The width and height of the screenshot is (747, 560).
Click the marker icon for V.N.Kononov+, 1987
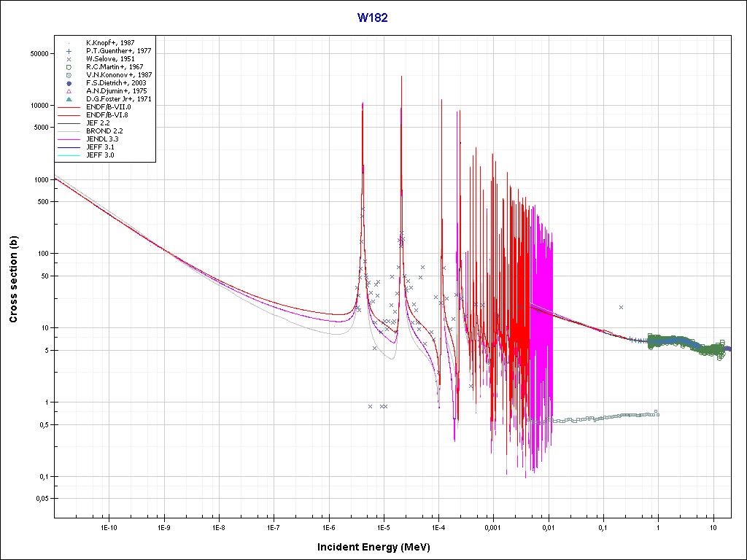coord(69,75)
